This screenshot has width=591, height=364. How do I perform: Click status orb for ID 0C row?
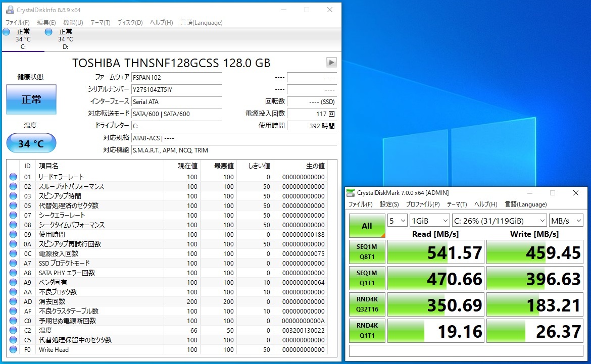tap(13, 253)
